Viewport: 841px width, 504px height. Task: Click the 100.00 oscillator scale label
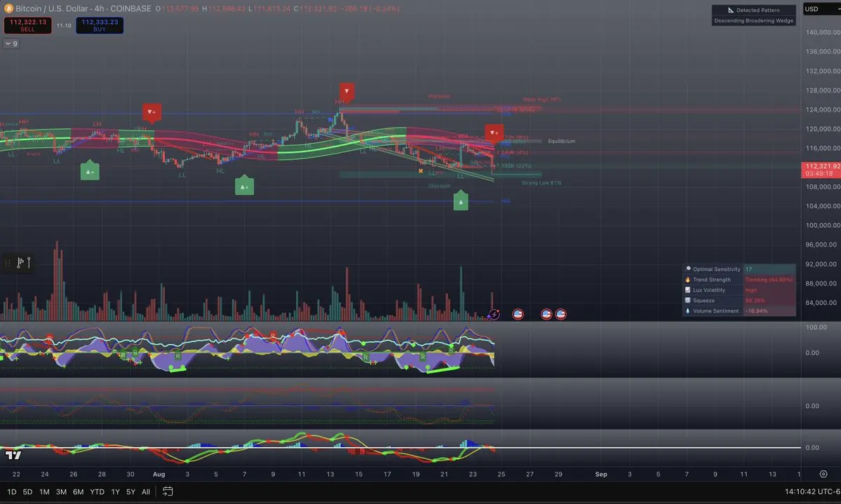tap(816, 327)
